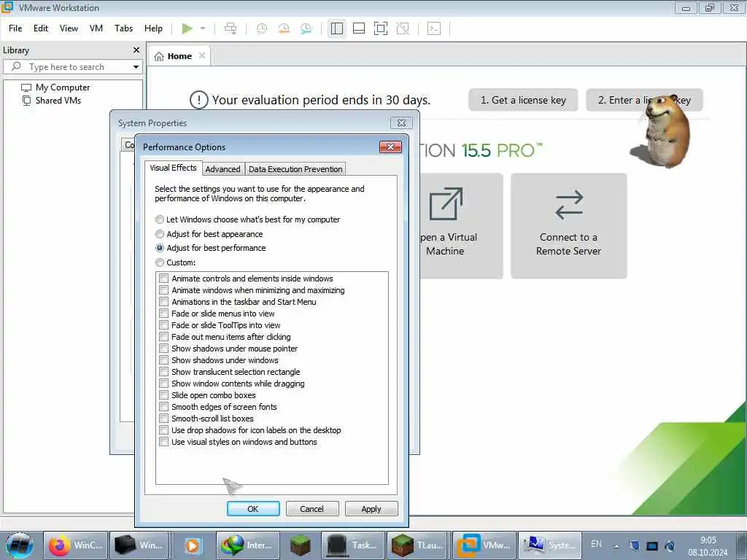
Task: Click the Task Manager taskbar button
Action: (x=353, y=545)
